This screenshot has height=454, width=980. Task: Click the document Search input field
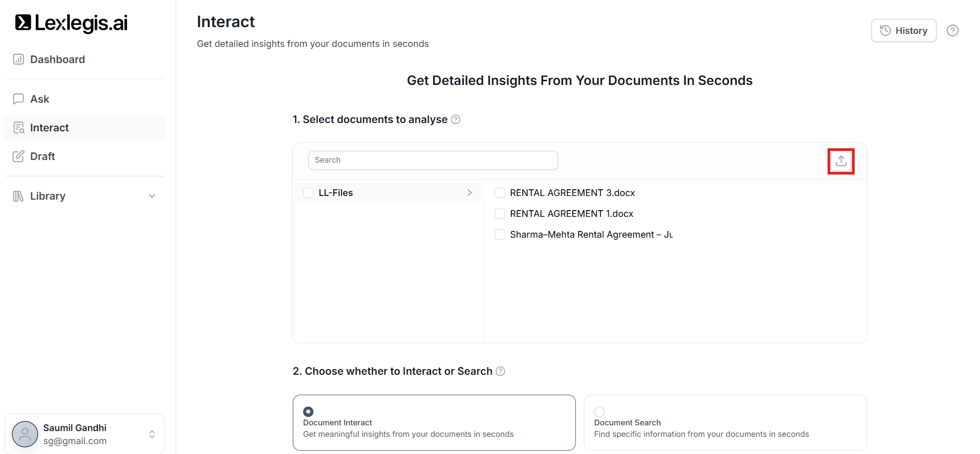[x=433, y=160]
